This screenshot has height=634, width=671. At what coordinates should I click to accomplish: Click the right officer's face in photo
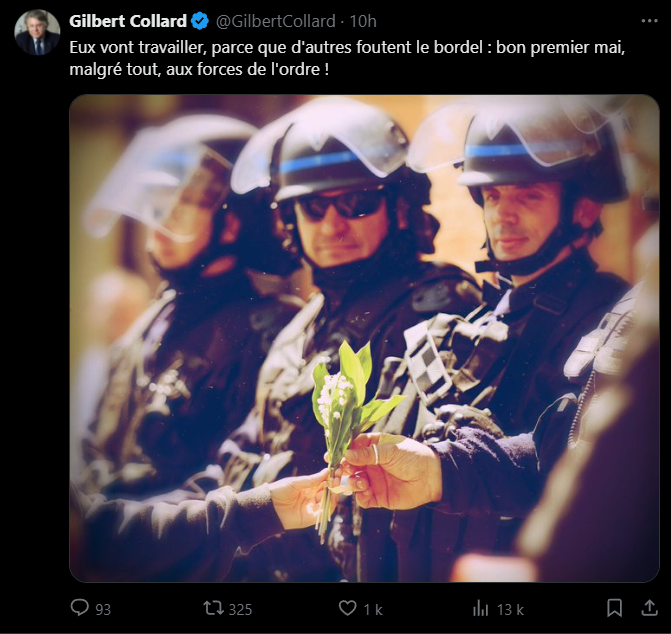(x=522, y=220)
